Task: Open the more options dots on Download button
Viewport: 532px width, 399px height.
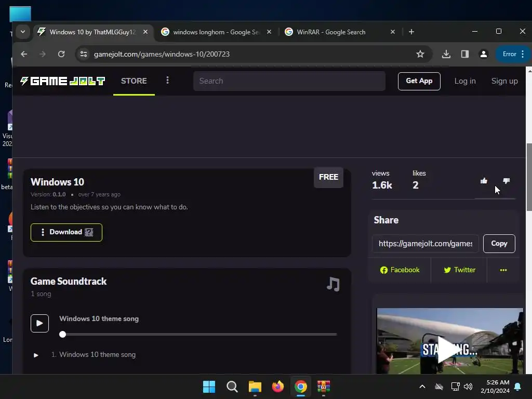Action: (43, 232)
